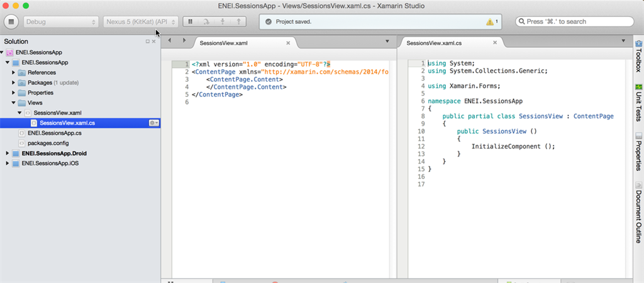
Task: Select the Properties folder in Solution tree
Action: pos(41,93)
